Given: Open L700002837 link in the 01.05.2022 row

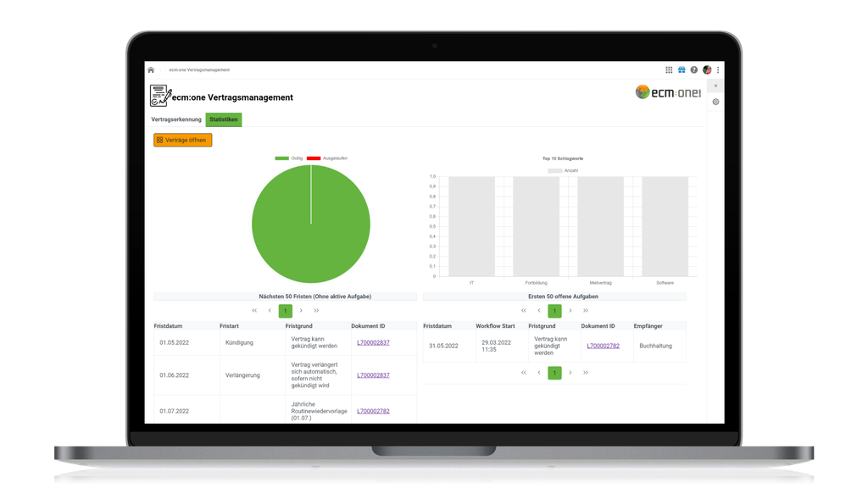Looking at the screenshot, I should (373, 343).
